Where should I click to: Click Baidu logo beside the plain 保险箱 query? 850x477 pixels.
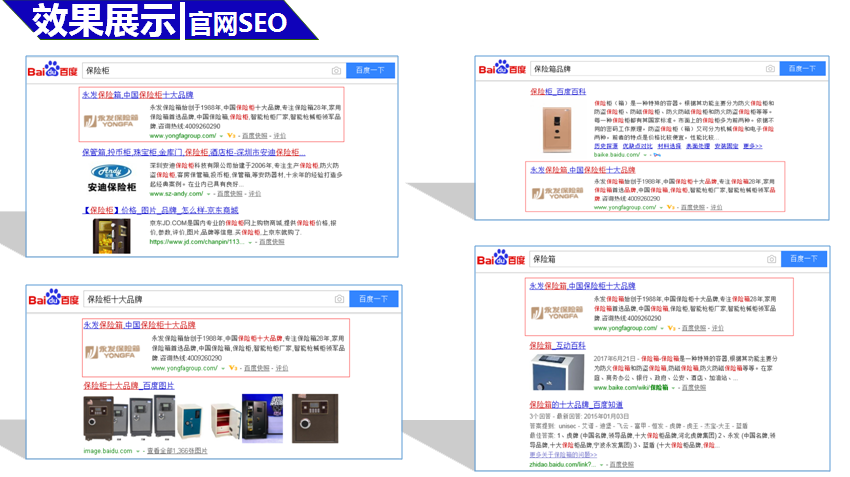[501, 258]
